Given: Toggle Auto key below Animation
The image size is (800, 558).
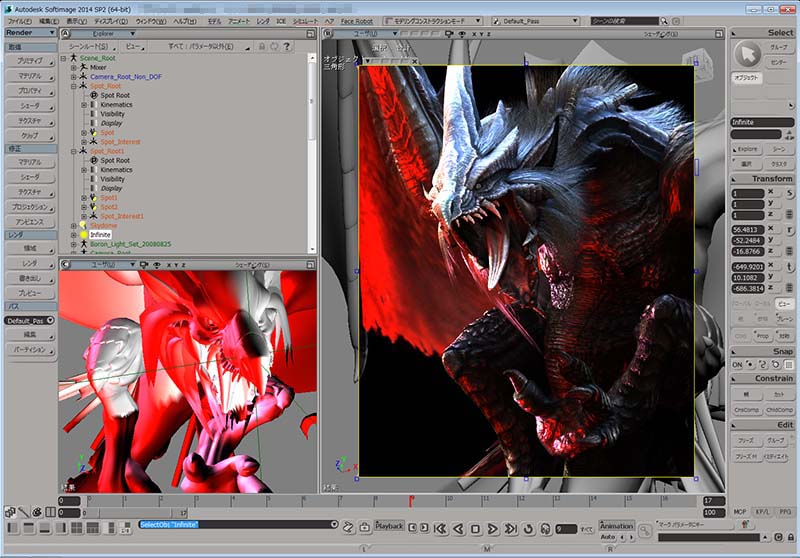Looking at the screenshot, I should pos(607,537).
